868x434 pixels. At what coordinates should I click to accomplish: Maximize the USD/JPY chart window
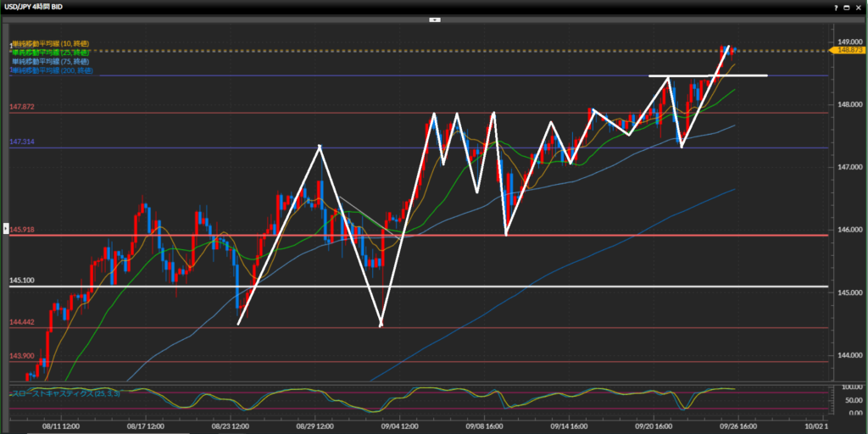pyautogui.click(x=846, y=7)
